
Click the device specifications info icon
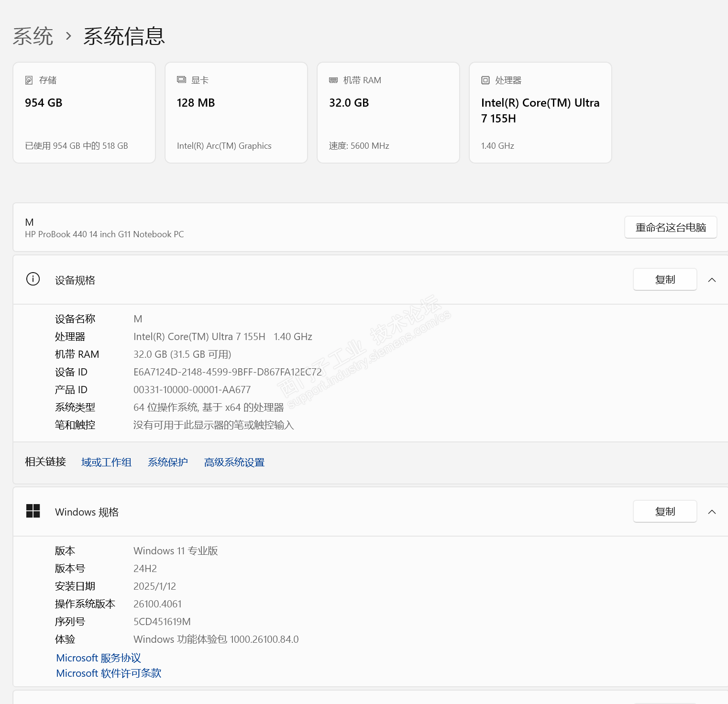click(33, 279)
